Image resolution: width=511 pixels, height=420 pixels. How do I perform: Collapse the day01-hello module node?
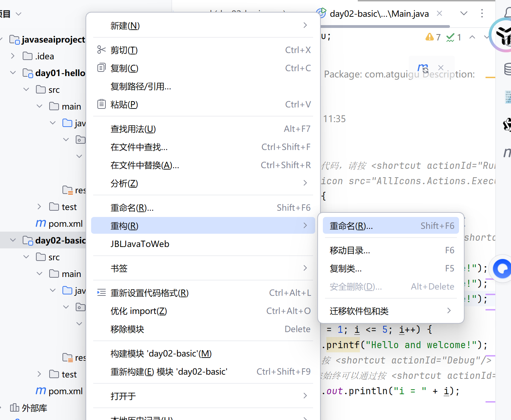[x=13, y=73]
